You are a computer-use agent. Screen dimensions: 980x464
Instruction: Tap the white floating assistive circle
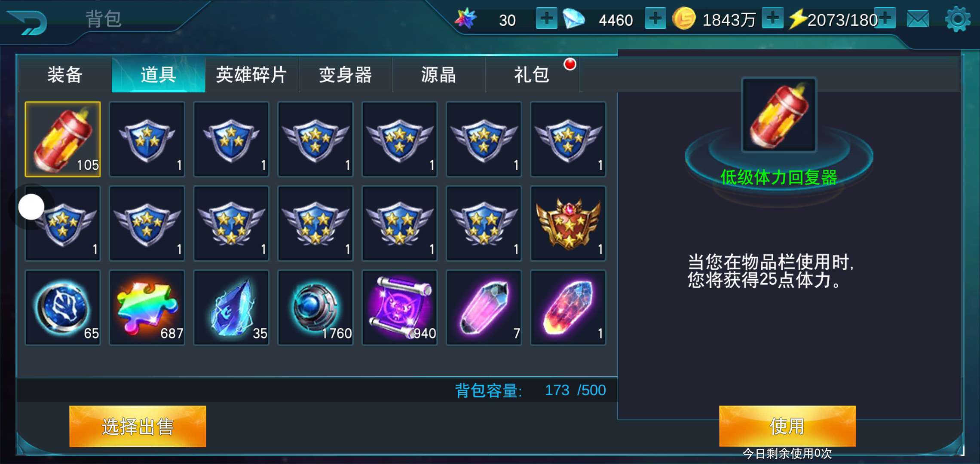[31, 207]
